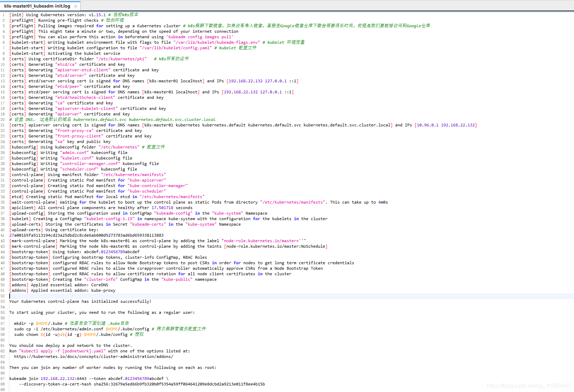Click "kube-apiserver" manifest name

click(x=147, y=180)
